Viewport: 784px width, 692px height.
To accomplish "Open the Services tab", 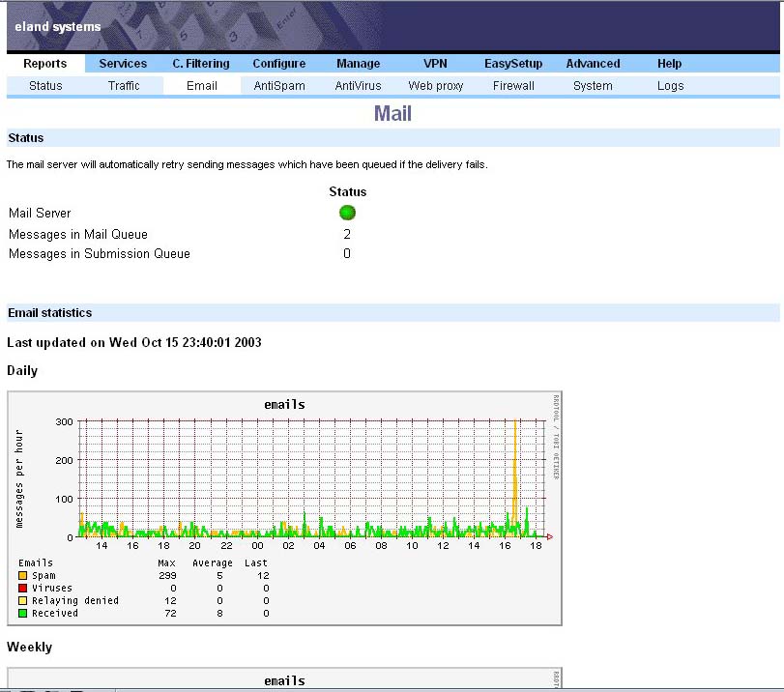I will point(123,64).
